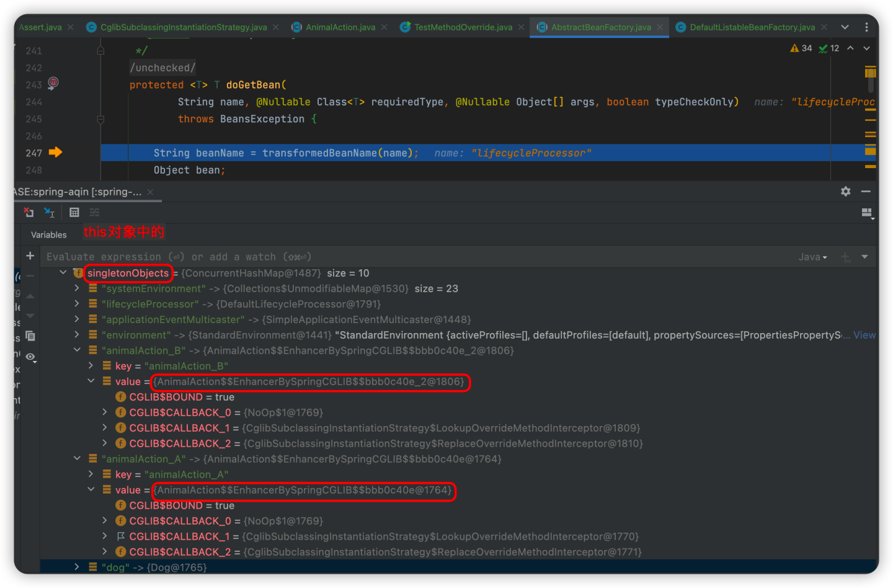Screen dimensions: 893x588
Task: Click the Run to Cursor icon
Action: 49,212
